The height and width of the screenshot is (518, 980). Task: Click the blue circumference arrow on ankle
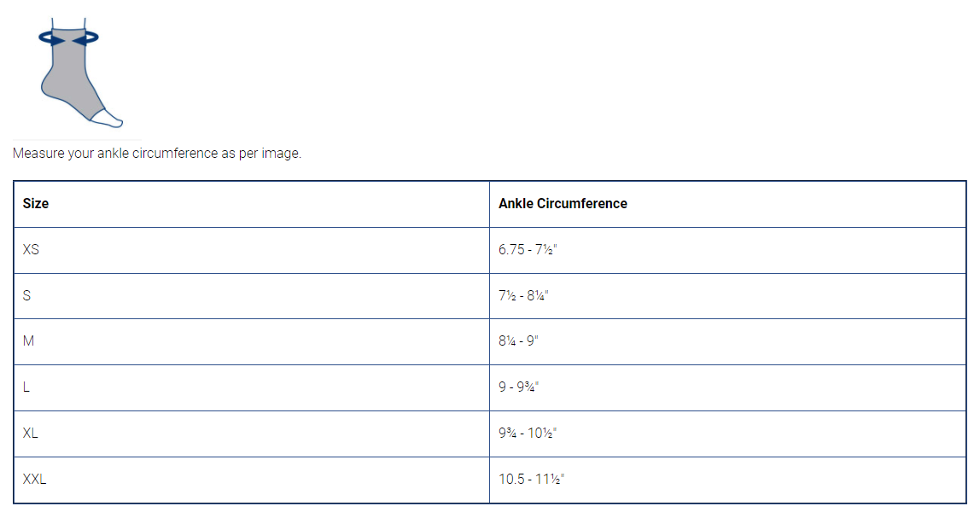69,38
